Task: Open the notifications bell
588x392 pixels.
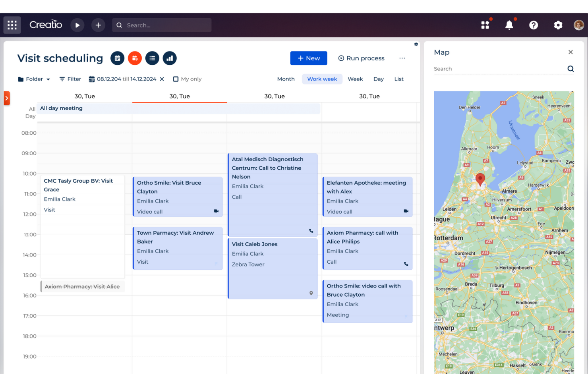Action: (509, 25)
